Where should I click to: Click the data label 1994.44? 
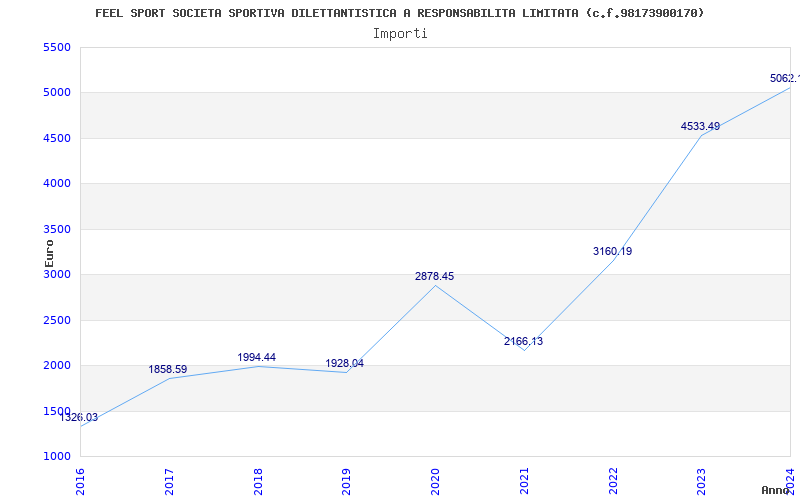pyautogui.click(x=257, y=357)
